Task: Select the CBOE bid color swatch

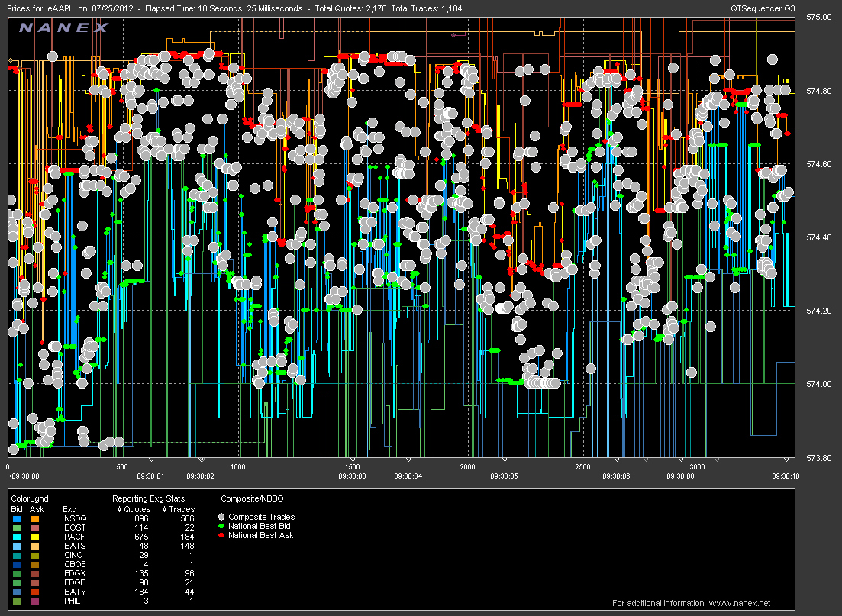Action: click(17, 564)
